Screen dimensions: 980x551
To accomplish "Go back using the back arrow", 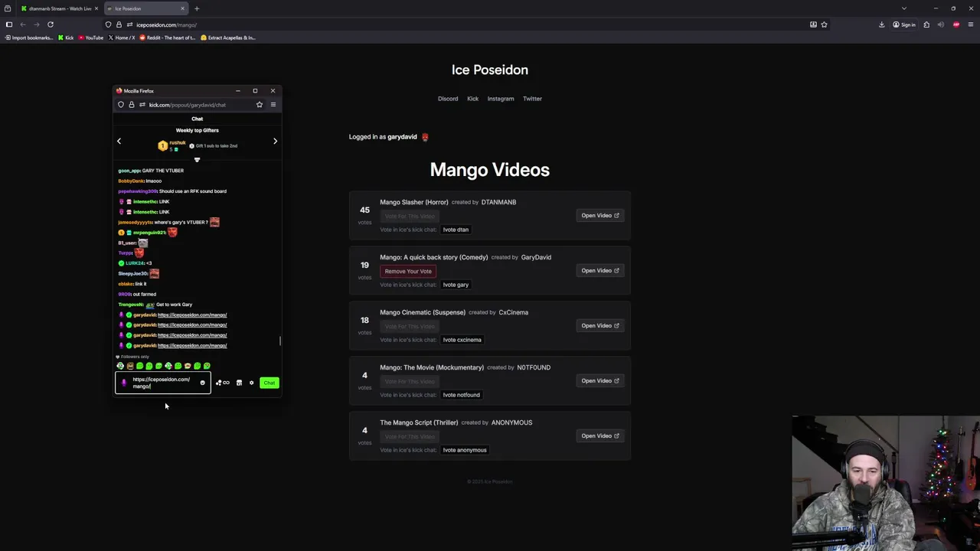I will tap(23, 24).
